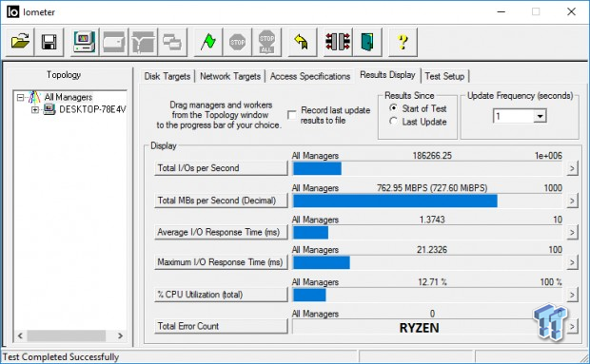The height and width of the screenshot is (364, 590).
Task: Click the 21.2326 maximum response value
Action: pos(432,249)
